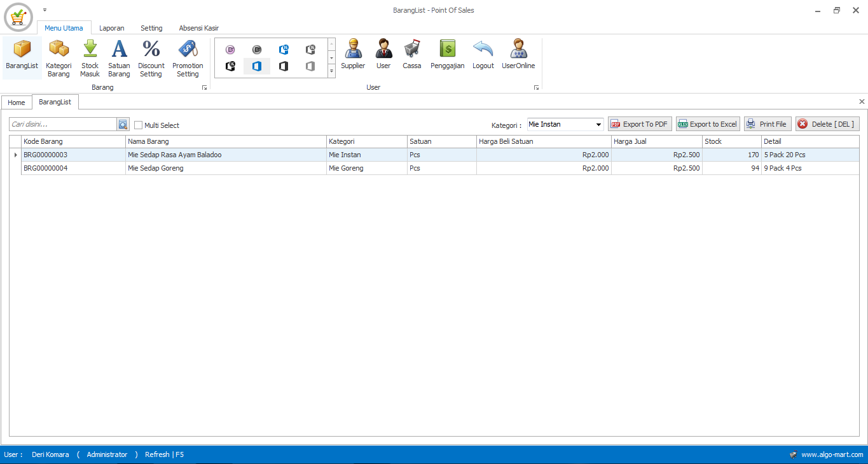Screen dimensions: 868x464
Task: Switch to the Laporan ribbon tab
Action: click(x=111, y=28)
